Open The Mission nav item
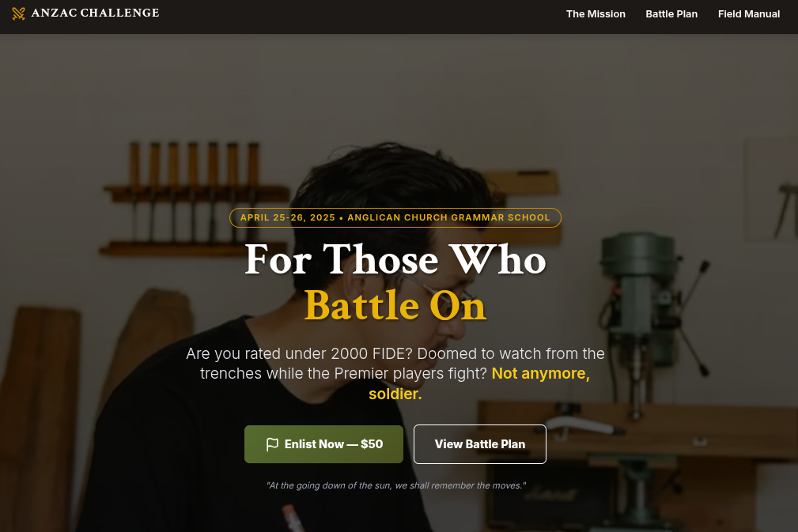 [x=596, y=14]
